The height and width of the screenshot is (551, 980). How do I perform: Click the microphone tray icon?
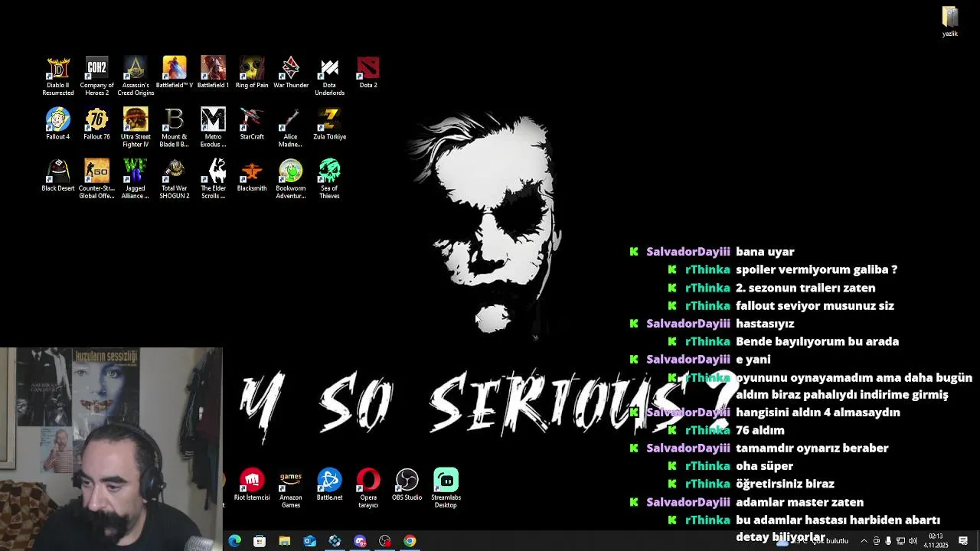(888, 541)
